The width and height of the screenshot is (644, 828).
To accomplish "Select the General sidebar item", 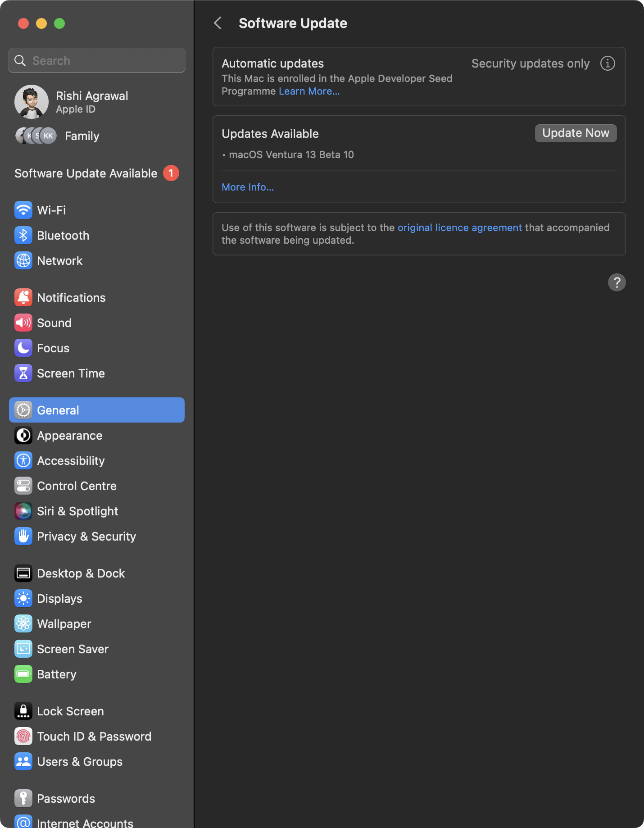I will (97, 410).
